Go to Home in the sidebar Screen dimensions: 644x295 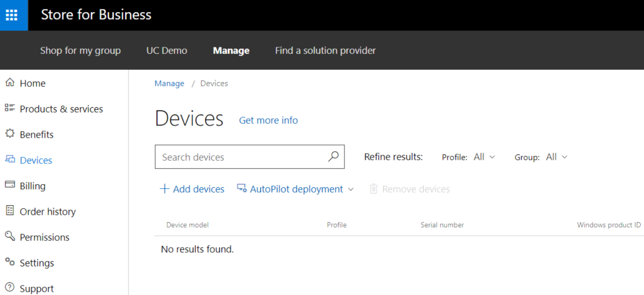click(x=32, y=83)
